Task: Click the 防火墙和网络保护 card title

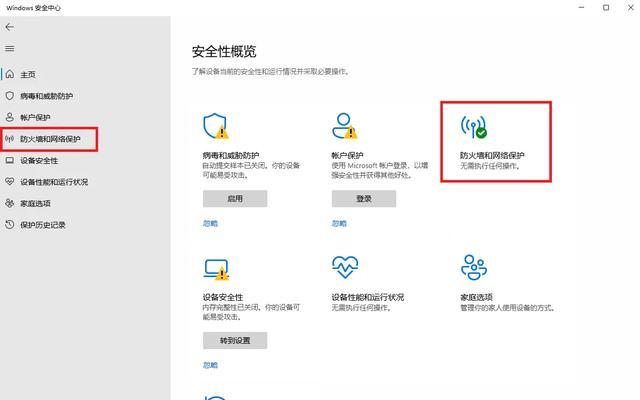Action: point(492,156)
